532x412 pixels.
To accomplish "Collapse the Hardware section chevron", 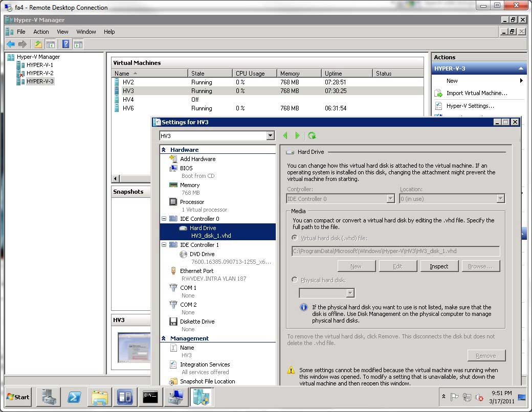I will pyautogui.click(x=164, y=150).
